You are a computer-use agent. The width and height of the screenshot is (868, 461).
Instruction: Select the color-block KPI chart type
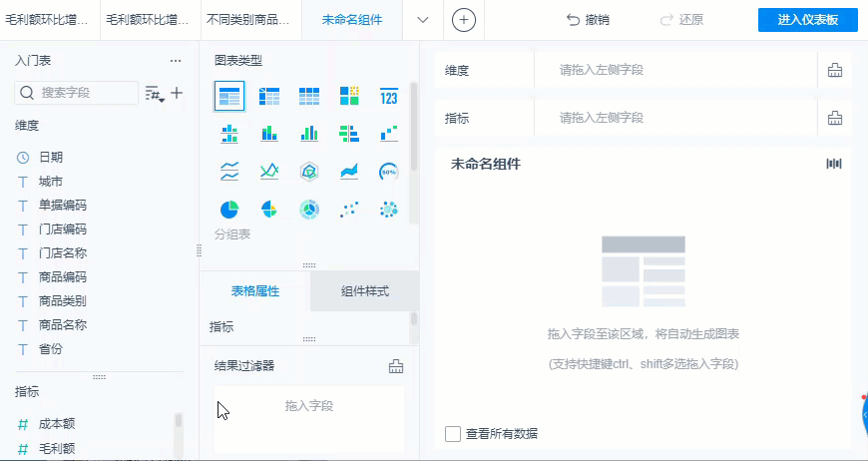click(349, 97)
